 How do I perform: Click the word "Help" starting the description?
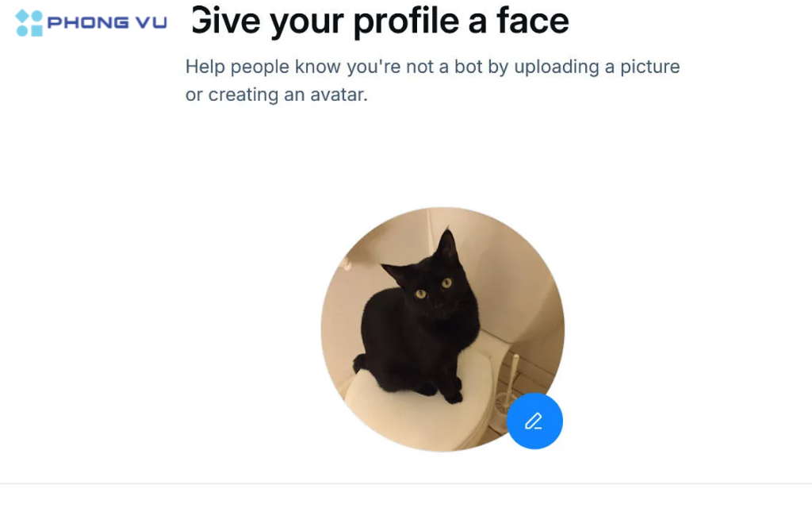(x=203, y=67)
